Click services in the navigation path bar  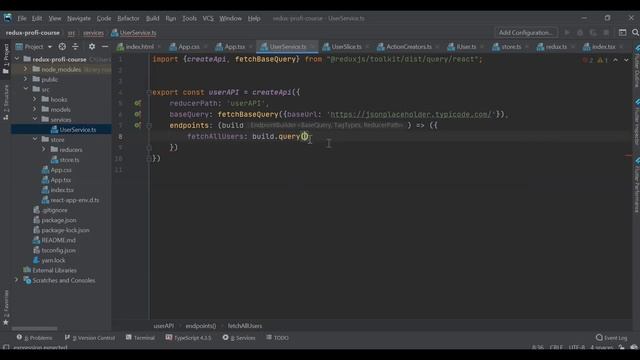coord(93,33)
